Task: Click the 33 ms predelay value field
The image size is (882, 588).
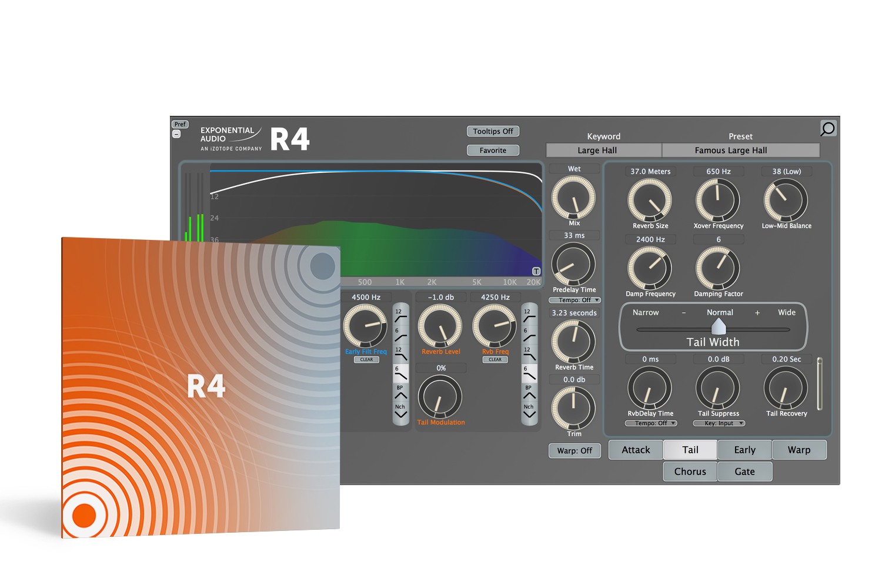Action: pyautogui.click(x=574, y=235)
